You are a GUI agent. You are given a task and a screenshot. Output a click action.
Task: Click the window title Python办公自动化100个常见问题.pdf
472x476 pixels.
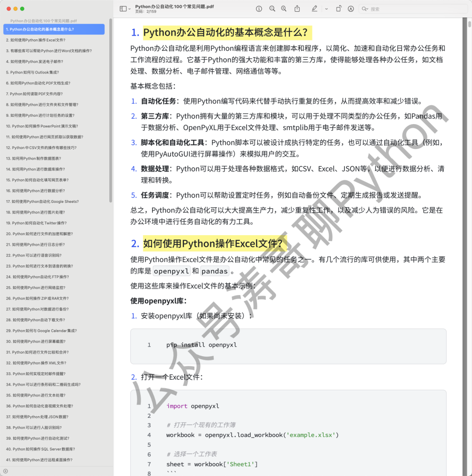click(174, 7)
